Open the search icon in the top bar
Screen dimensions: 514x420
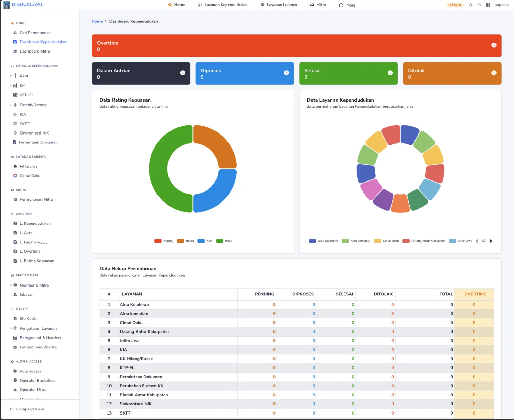click(x=470, y=5)
